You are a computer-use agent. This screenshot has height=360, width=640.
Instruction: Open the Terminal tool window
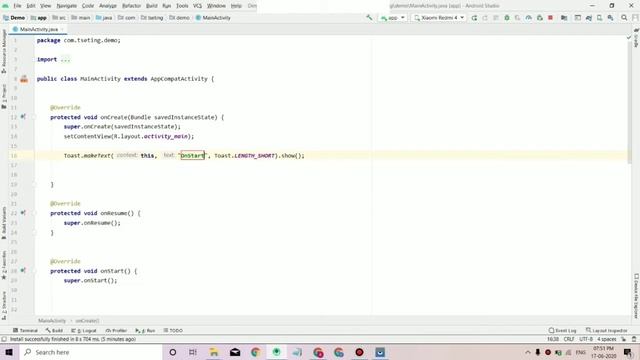tap(25, 330)
